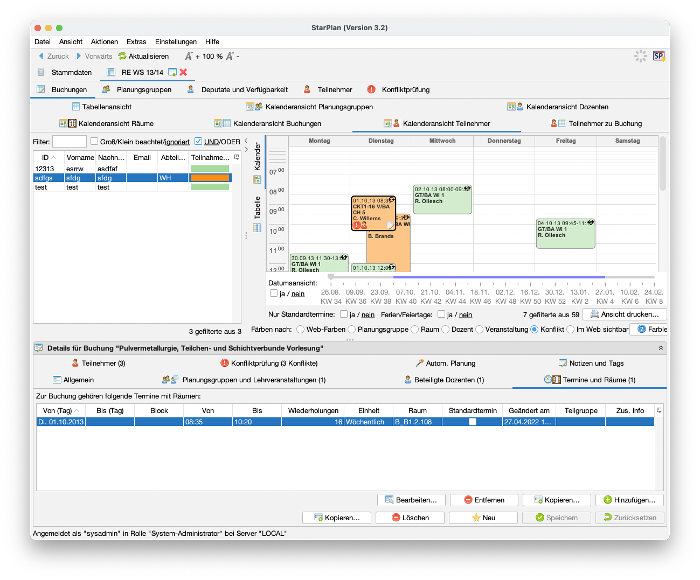Uncheck the UND/ODER checkbox

point(198,141)
